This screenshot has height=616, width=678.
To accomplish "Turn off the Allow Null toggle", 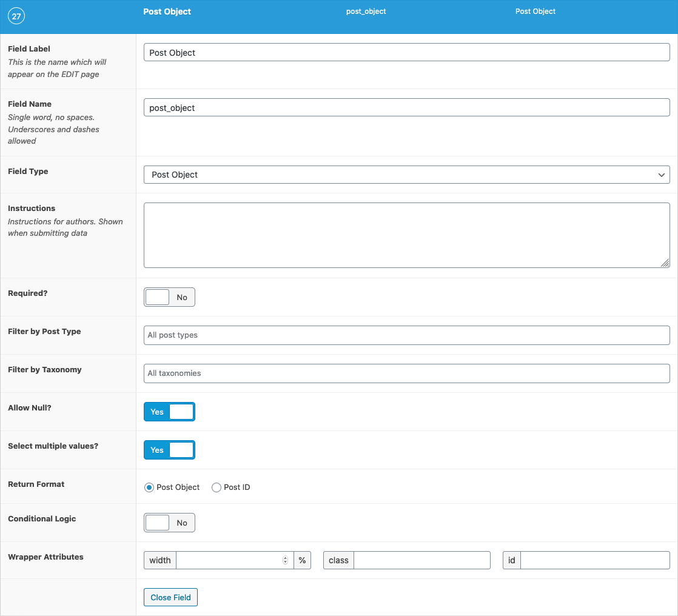I will pyautogui.click(x=170, y=412).
